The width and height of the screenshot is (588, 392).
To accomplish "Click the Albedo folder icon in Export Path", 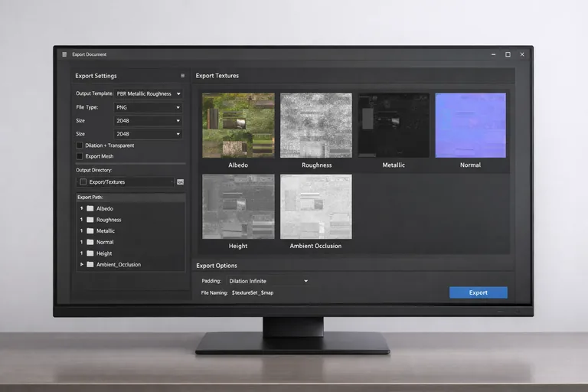I will tap(90, 208).
